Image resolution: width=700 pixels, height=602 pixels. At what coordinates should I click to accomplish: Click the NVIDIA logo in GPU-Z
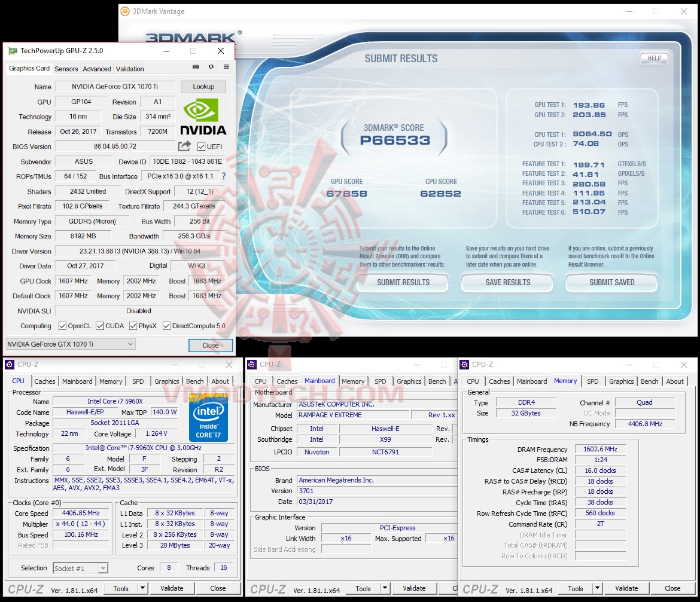tap(203, 117)
